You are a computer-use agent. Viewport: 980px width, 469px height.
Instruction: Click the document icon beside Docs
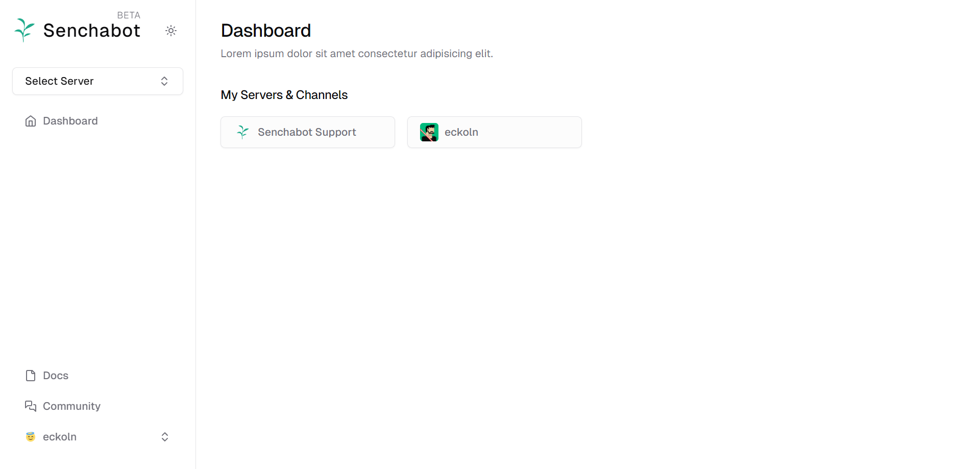[30, 375]
